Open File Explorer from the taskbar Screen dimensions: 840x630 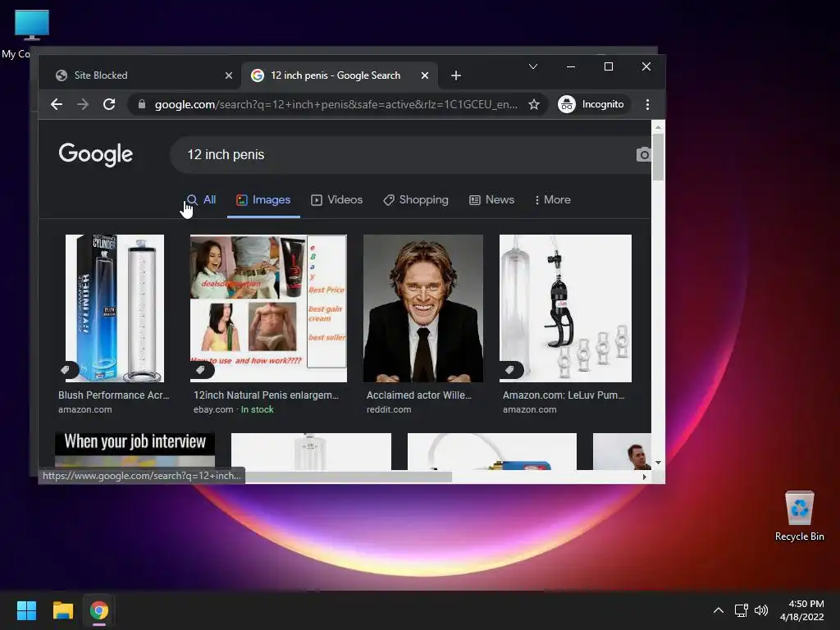pos(62,610)
